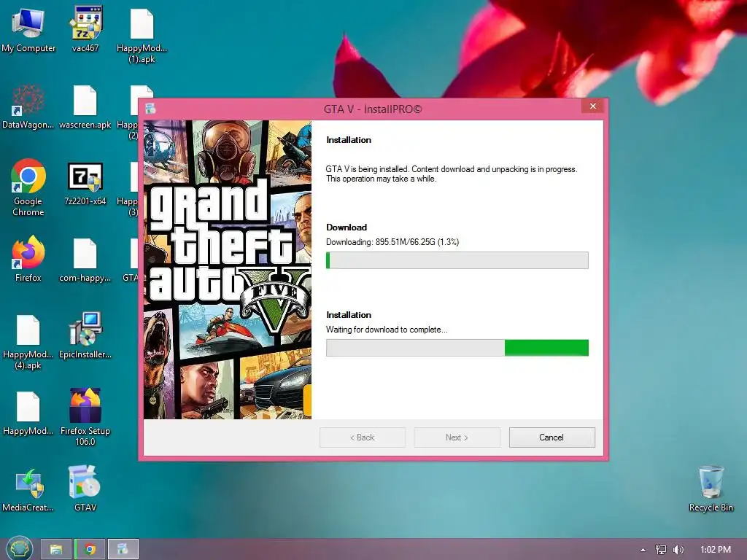The height and width of the screenshot is (560, 747).
Task: Click the 1:02 PM taskbar clock
Action: point(715,550)
